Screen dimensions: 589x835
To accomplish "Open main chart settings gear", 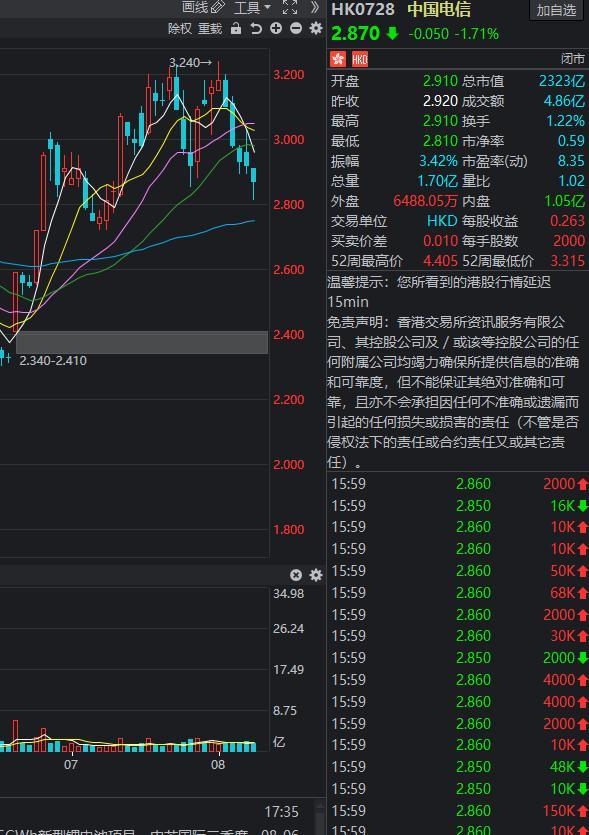I will pos(316,28).
